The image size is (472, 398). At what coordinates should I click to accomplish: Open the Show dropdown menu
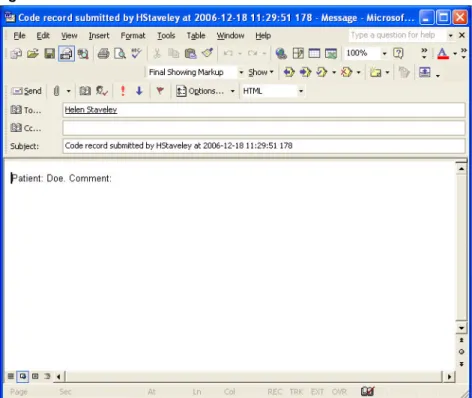point(261,72)
